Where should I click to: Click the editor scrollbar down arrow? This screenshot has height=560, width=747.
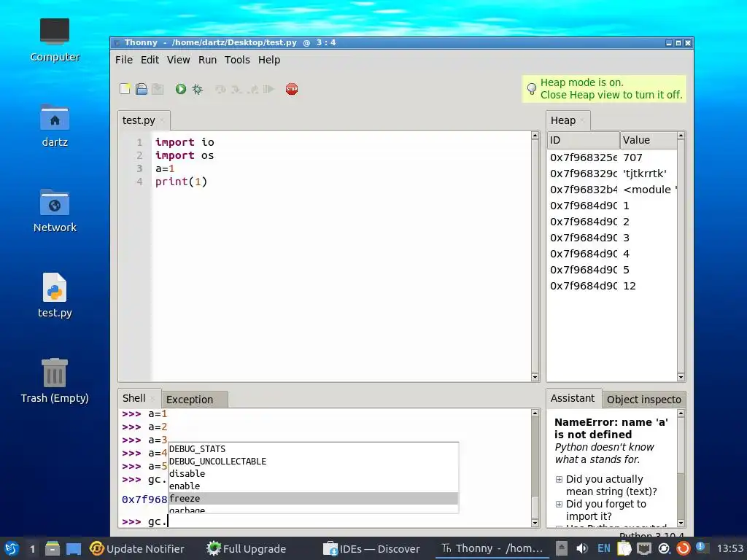click(x=535, y=377)
